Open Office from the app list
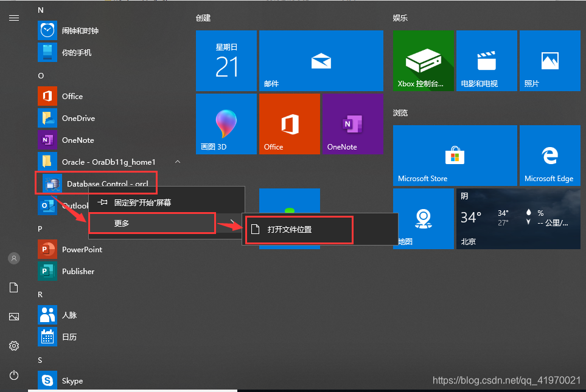 tap(72, 96)
